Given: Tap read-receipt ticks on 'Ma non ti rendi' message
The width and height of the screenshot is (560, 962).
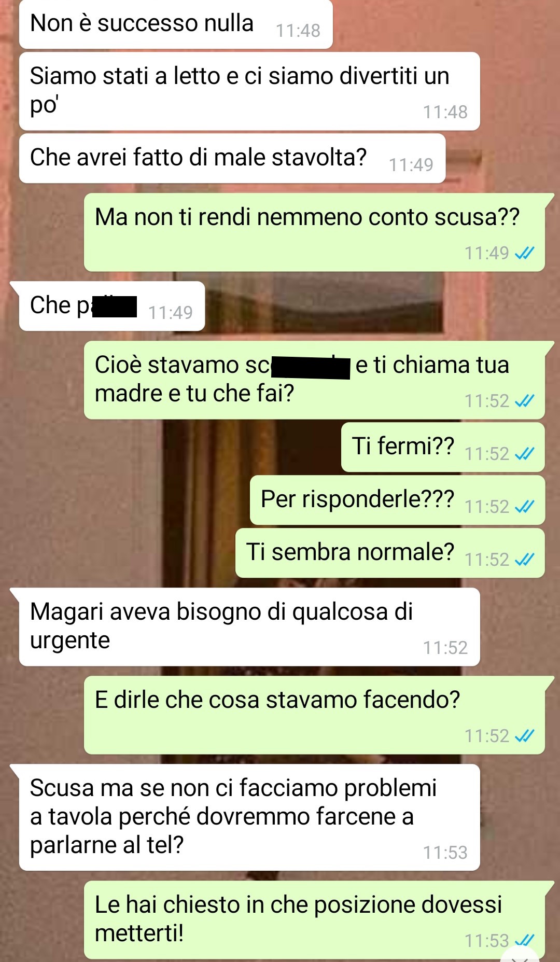Looking at the screenshot, I should (x=524, y=253).
